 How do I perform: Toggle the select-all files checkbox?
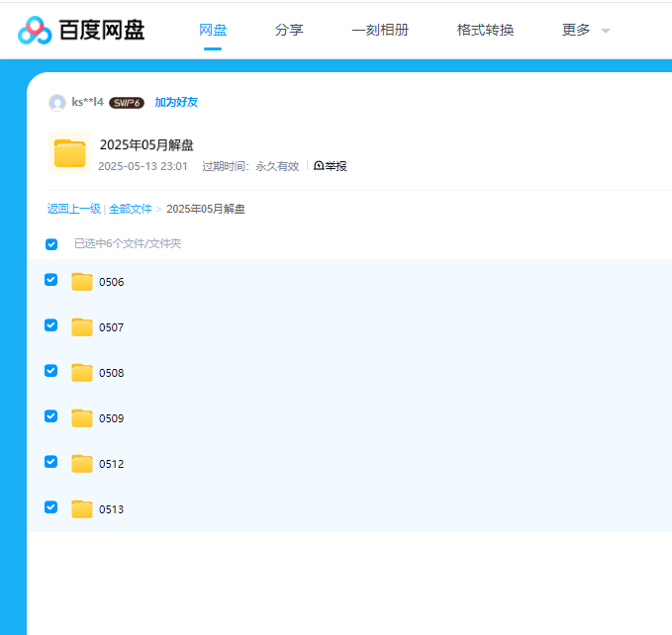[51, 244]
